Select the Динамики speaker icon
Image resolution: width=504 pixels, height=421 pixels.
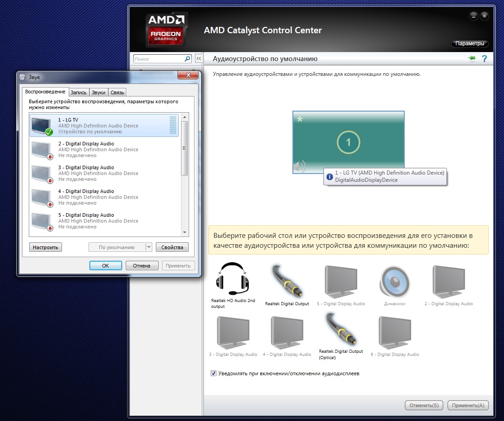click(x=395, y=282)
